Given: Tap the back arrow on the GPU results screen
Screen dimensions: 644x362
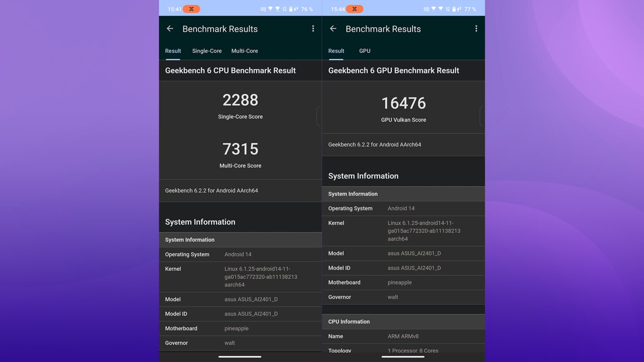Looking at the screenshot, I should 333,29.
